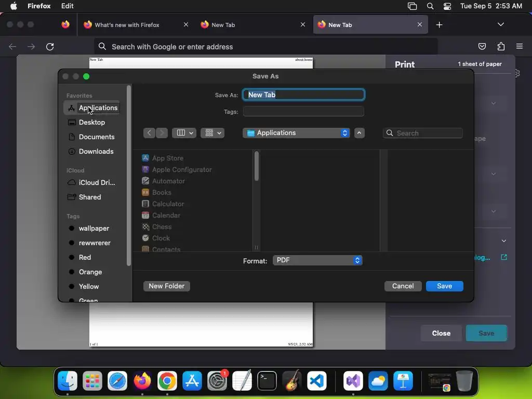This screenshot has height=399, width=532.
Task: Click the menu bar date and time
Action: point(491,6)
